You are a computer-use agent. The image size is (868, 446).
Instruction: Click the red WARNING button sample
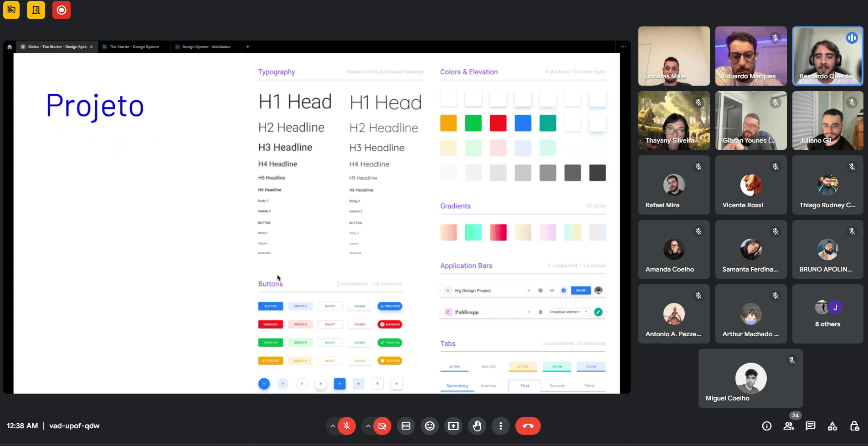(x=271, y=324)
